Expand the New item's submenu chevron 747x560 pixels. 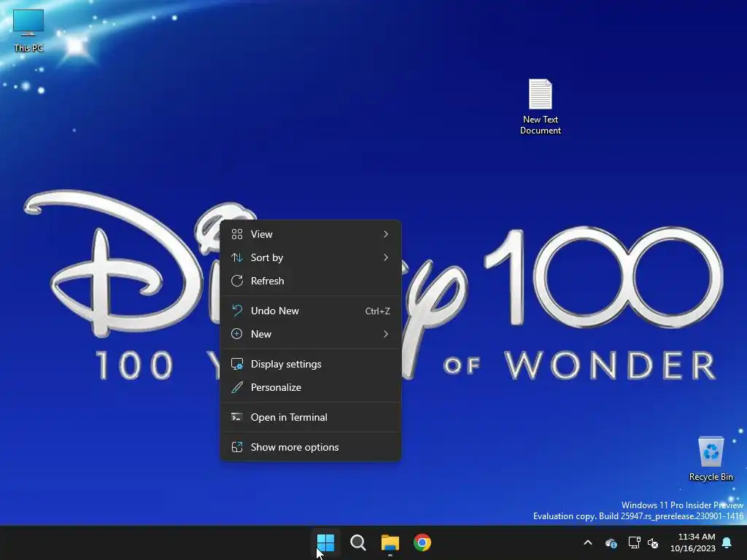[386, 334]
